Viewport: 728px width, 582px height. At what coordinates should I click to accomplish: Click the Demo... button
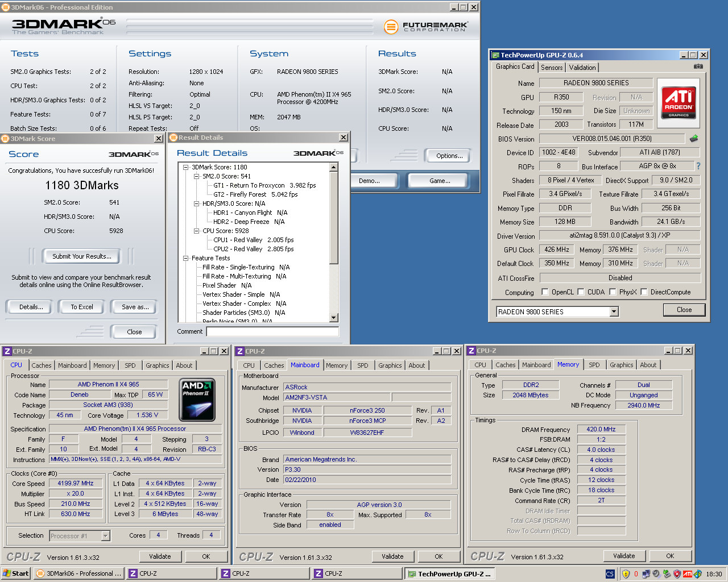coord(369,181)
